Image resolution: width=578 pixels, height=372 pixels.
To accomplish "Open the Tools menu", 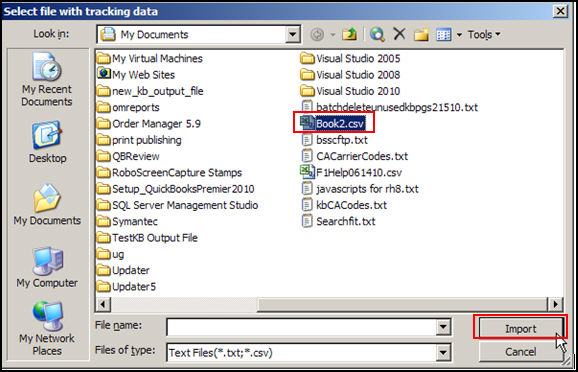I will tap(484, 35).
